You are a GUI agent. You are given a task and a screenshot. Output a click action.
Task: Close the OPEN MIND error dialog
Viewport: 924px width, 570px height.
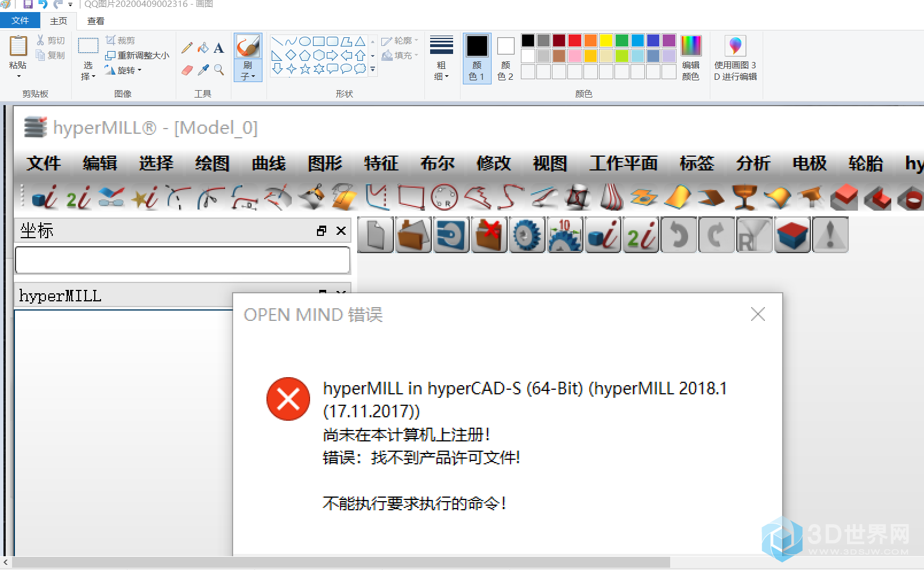(x=758, y=314)
